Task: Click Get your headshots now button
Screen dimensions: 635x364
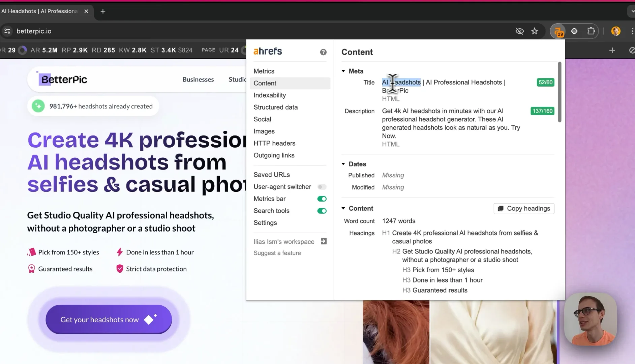Action: point(109,320)
